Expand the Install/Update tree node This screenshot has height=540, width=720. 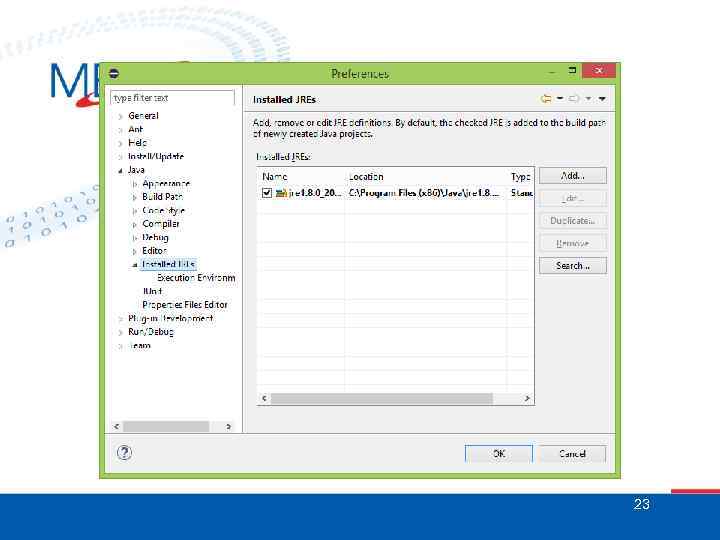coord(120,157)
